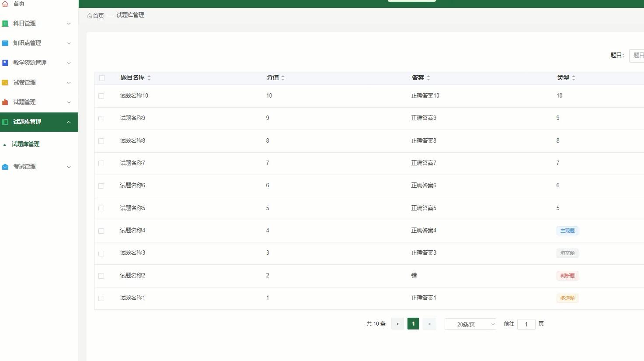Click the 答案 column header
This screenshot has width=644, height=361.
click(418, 78)
